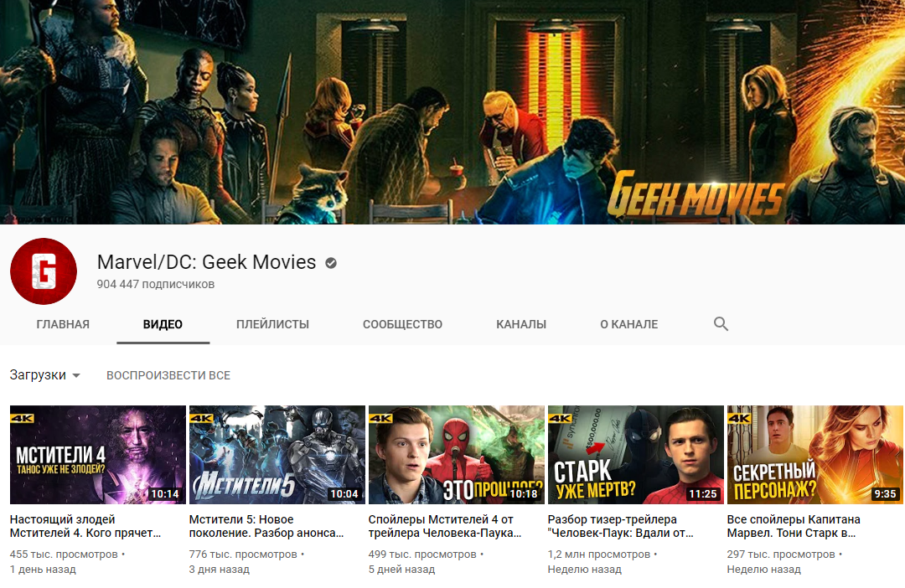Play the Мстители 4 thumbnail video
This screenshot has height=588, width=905.
click(x=98, y=455)
